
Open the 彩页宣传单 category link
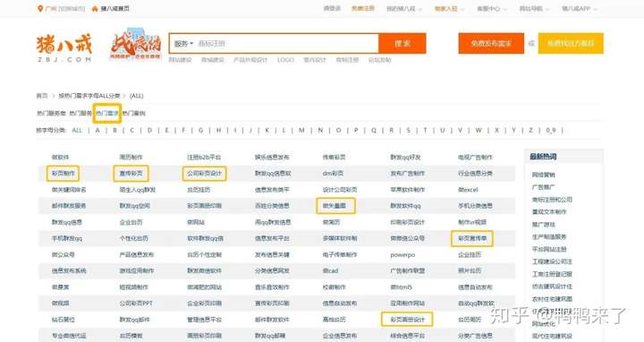click(x=472, y=238)
